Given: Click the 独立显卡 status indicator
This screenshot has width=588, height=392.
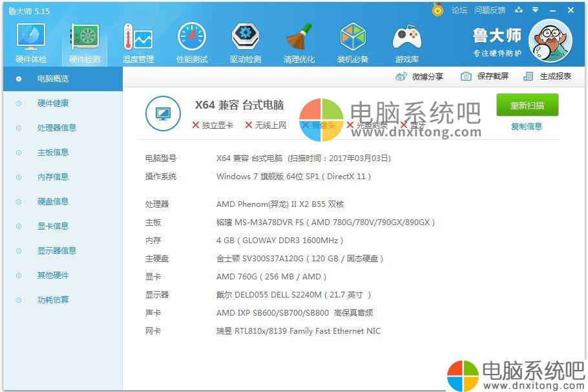Looking at the screenshot, I should [x=213, y=125].
